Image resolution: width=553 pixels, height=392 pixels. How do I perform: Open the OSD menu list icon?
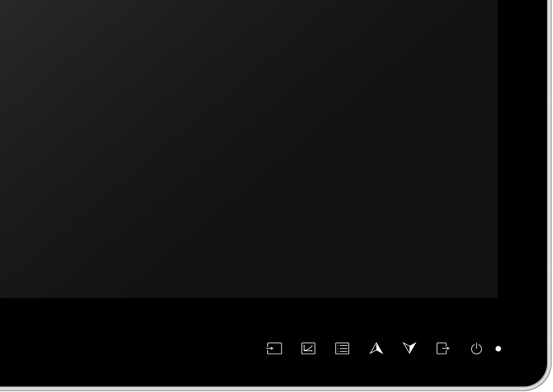pyautogui.click(x=342, y=349)
